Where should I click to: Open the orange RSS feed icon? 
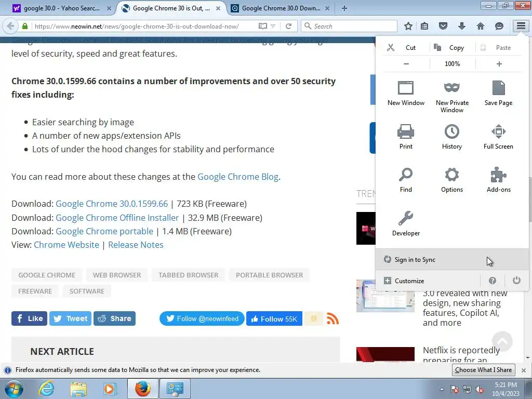tap(332, 318)
